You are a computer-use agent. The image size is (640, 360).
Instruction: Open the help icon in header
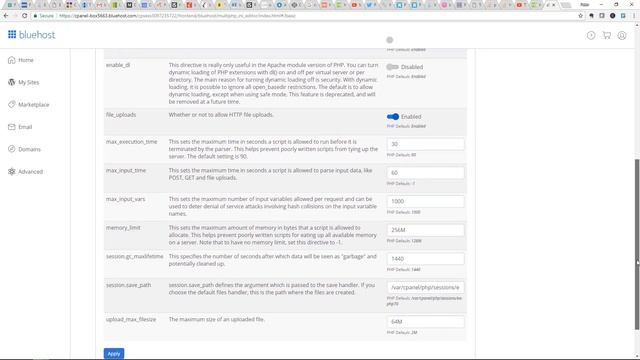coord(591,36)
